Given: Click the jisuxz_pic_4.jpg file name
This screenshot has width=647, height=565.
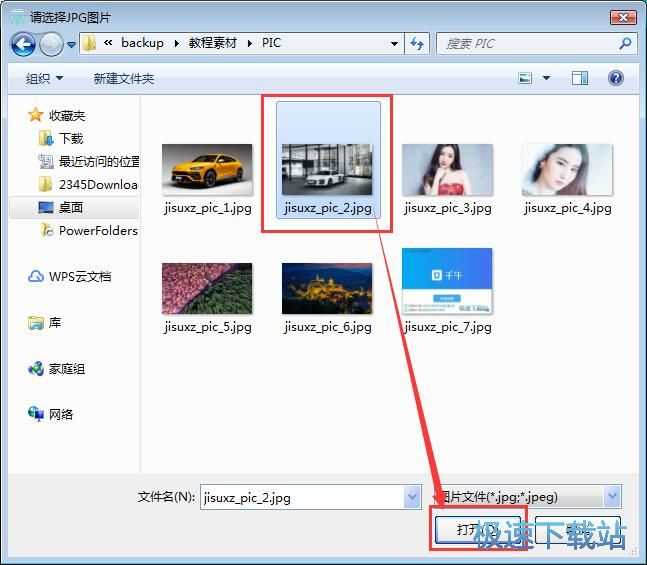Looking at the screenshot, I should [x=568, y=208].
